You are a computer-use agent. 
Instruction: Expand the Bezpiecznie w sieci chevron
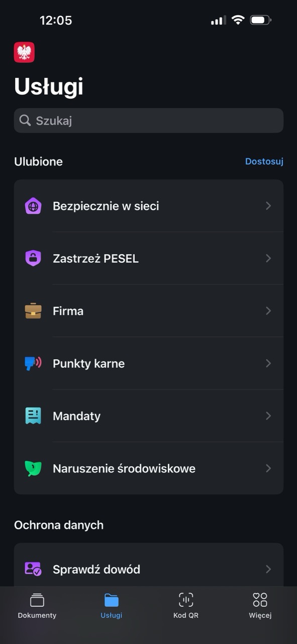[x=268, y=206]
